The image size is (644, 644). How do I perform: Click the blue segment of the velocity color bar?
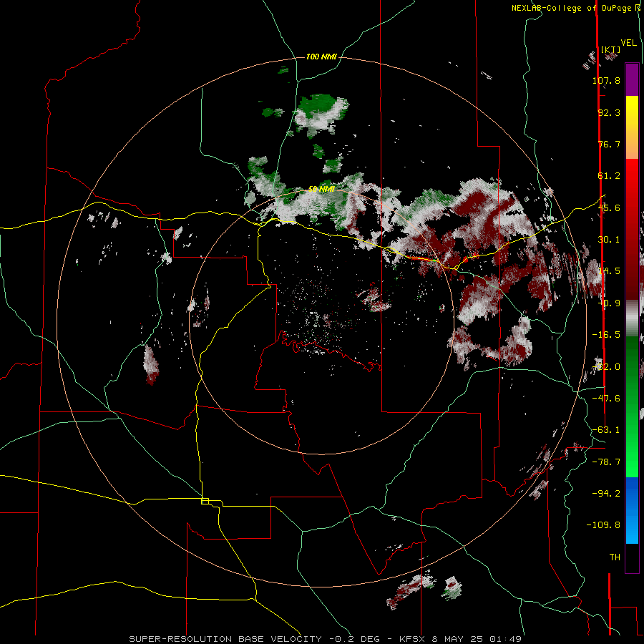click(632, 510)
